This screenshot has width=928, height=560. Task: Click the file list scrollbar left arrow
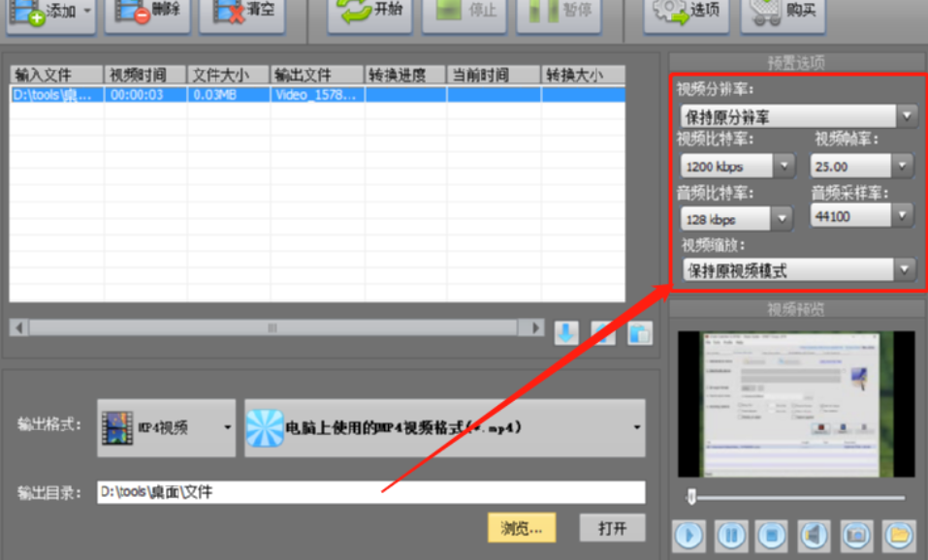pyautogui.click(x=19, y=327)
